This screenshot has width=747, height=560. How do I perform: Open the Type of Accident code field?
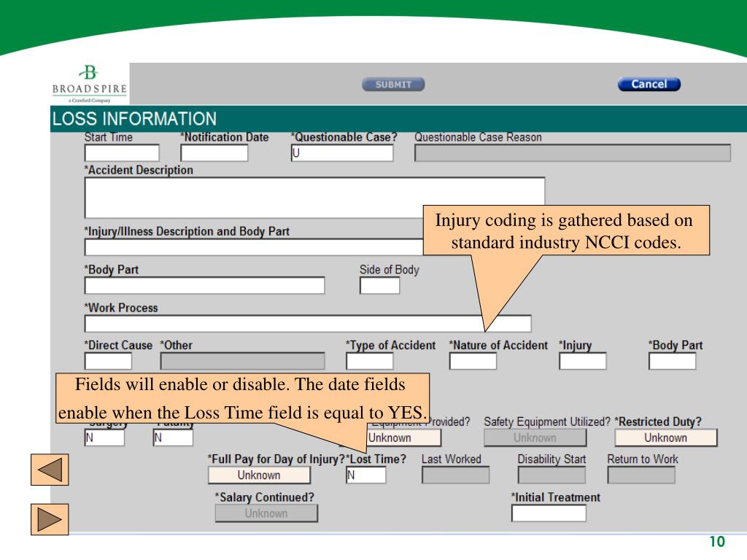click(370, 361)
